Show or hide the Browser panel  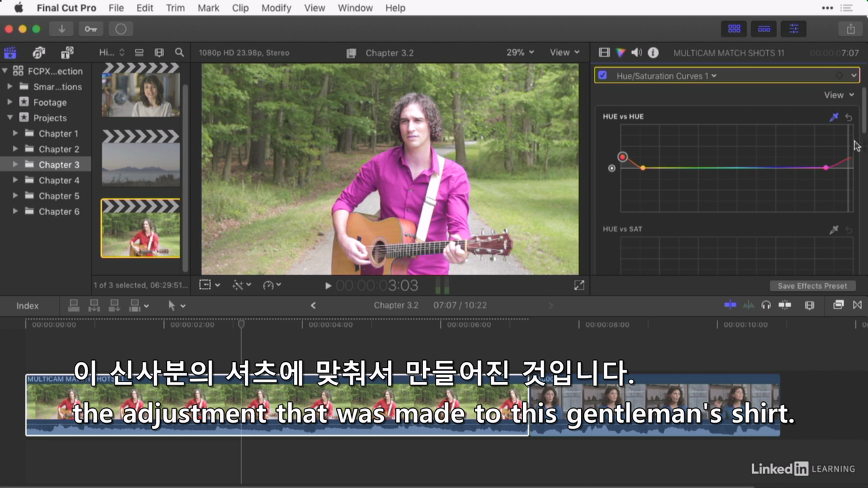734,29
